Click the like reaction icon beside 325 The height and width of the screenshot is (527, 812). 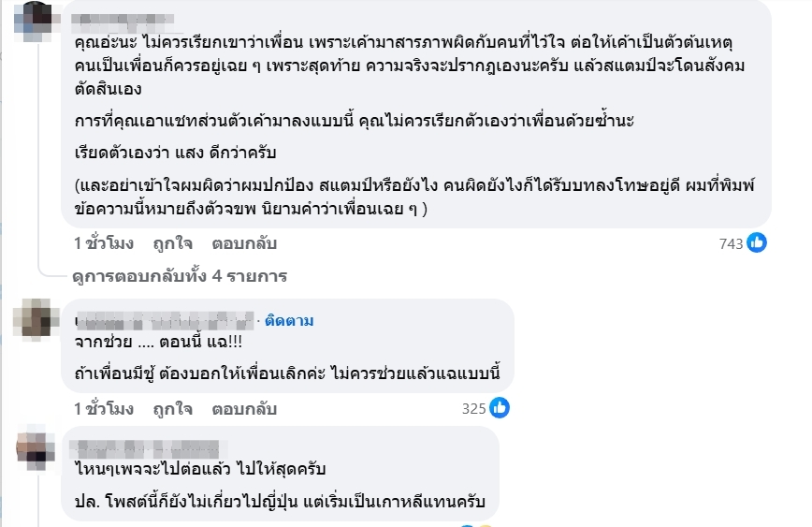coord(500,408)
